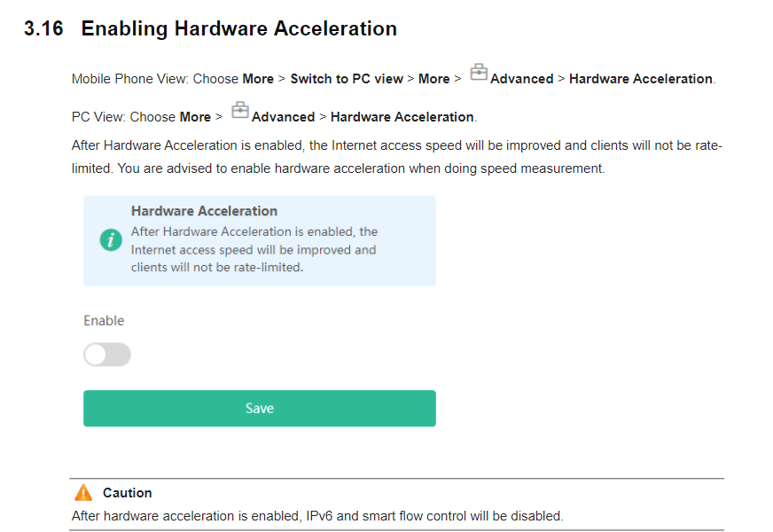Viewport: 773px width, 532px height.
Task: Select the bold "Switch to PC view" text
Action: [347, 79]
